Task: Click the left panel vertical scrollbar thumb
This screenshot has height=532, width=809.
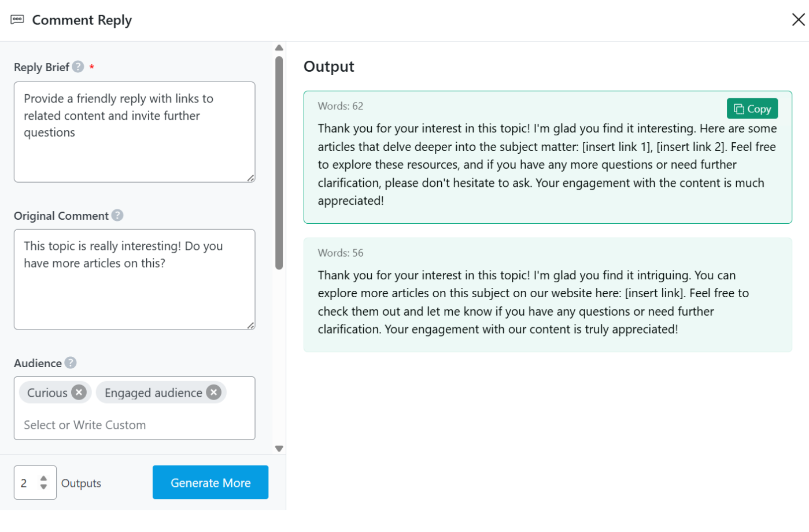Action: coord(279,162)
